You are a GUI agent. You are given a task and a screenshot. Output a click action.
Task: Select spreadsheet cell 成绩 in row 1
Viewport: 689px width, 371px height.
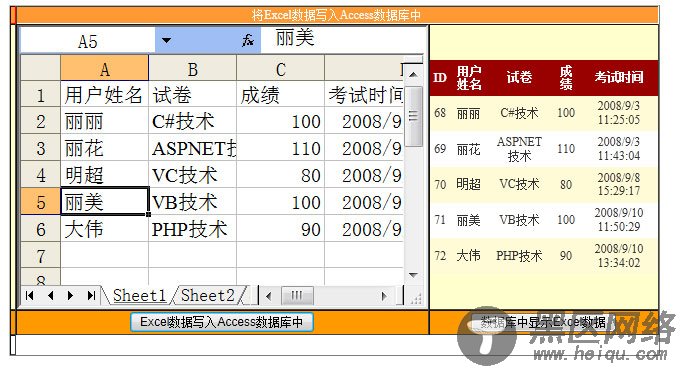(280, 95)
